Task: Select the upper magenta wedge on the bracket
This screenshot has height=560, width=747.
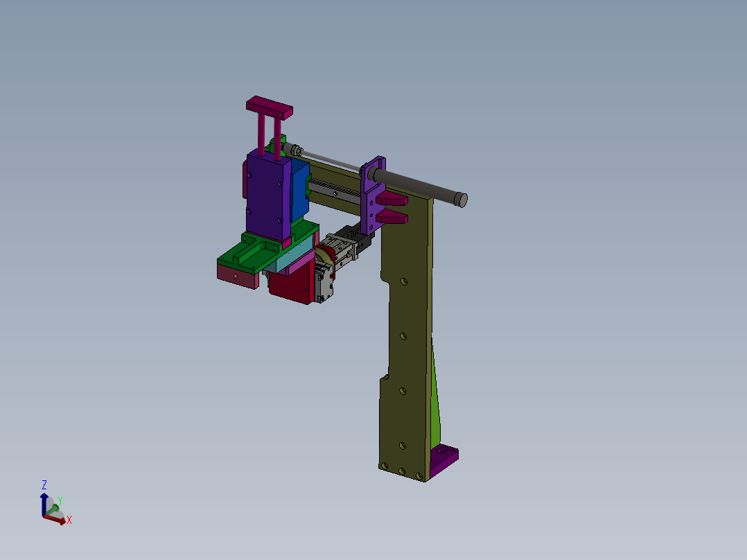Action: [392, 199]
